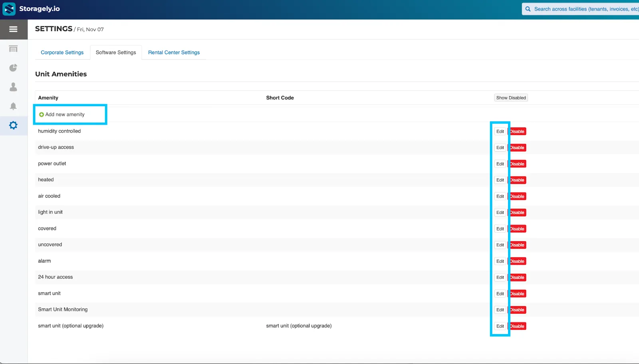Open the pie chart reports icon
Screen dimensions: 639x364
14,68
